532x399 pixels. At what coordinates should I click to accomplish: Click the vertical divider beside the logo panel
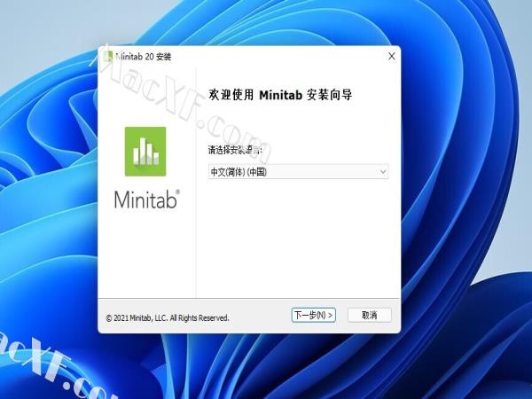[196, 184]
